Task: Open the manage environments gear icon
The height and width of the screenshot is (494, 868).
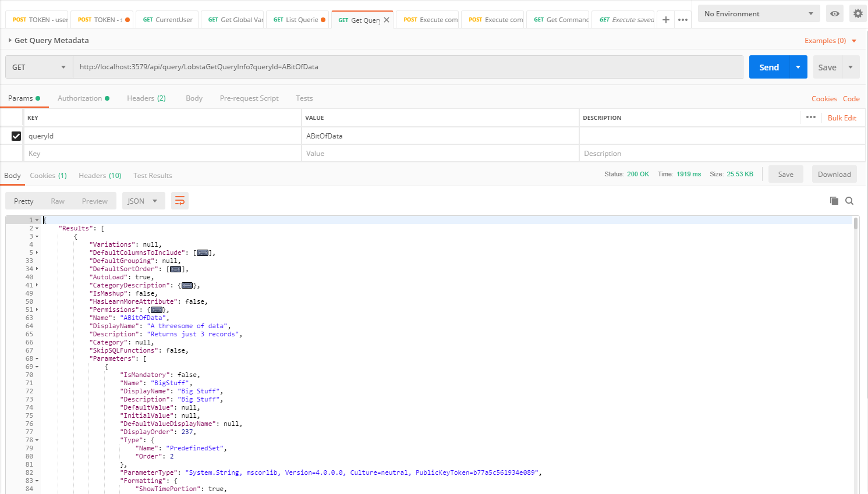Action: tap(858, 13)
